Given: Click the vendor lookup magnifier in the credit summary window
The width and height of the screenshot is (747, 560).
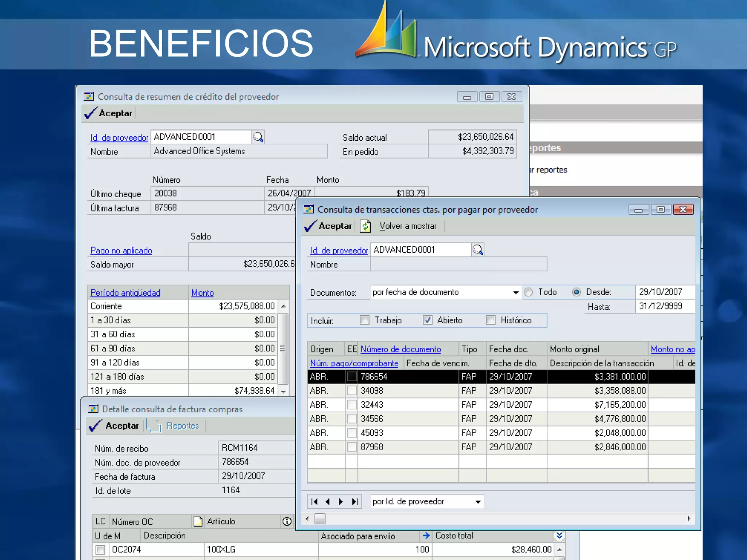Looking at the screenshot, I should coord(258,137).
